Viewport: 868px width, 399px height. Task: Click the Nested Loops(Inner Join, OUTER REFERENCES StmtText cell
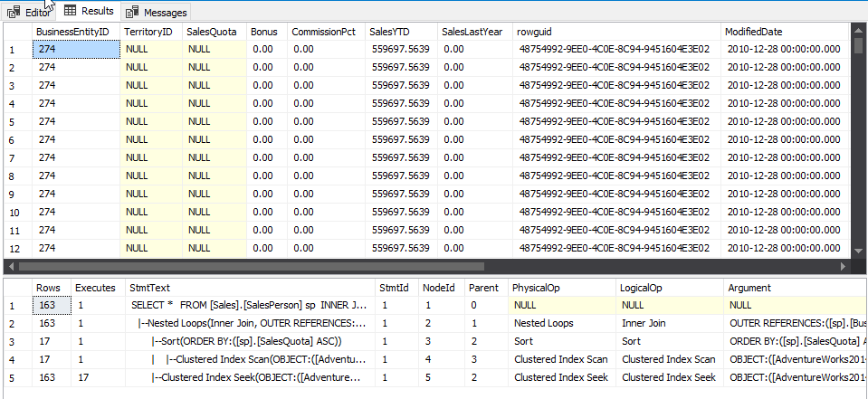[250, 323]
